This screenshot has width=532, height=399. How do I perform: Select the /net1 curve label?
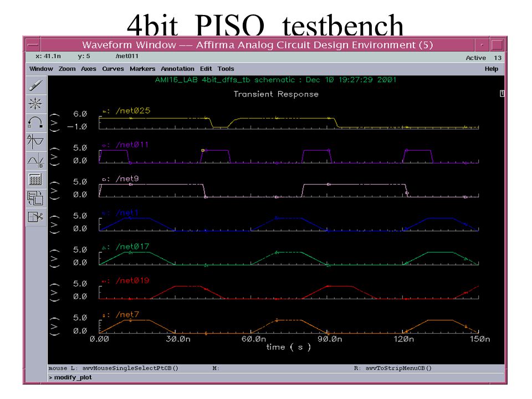[127, 213]
